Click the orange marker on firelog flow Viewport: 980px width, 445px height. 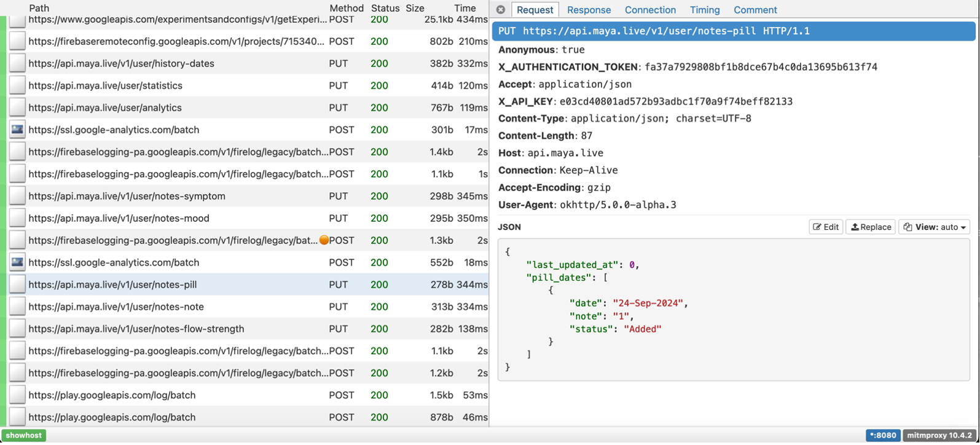pyautogui.click(x=324, y=240)
